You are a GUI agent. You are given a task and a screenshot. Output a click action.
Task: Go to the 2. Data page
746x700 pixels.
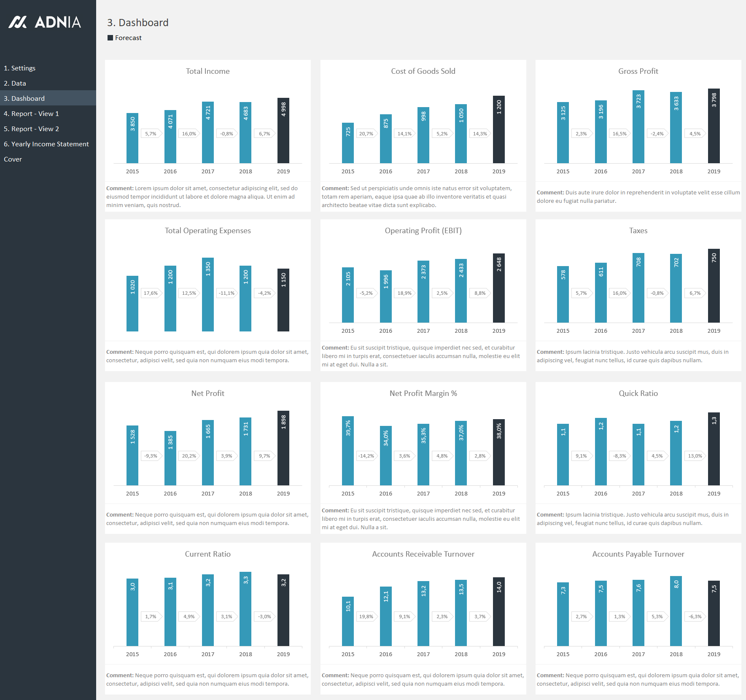[x=15, y=83]
